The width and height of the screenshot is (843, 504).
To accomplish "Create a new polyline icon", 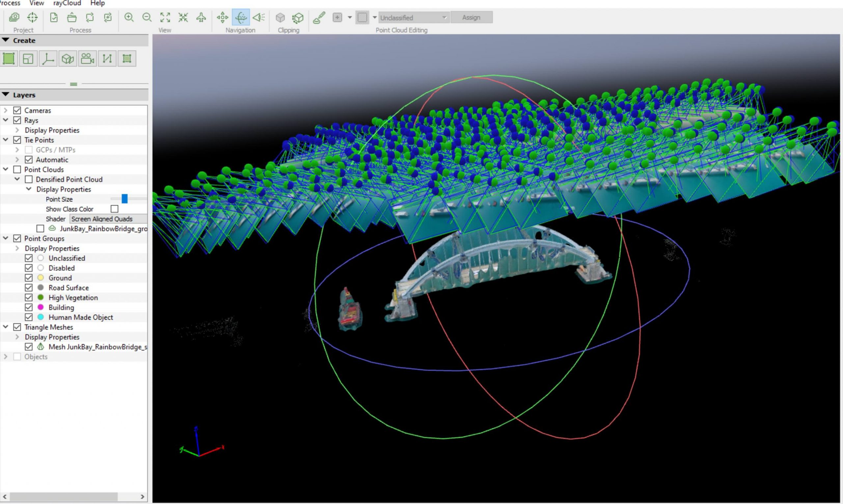I will (x=107, y=59).
